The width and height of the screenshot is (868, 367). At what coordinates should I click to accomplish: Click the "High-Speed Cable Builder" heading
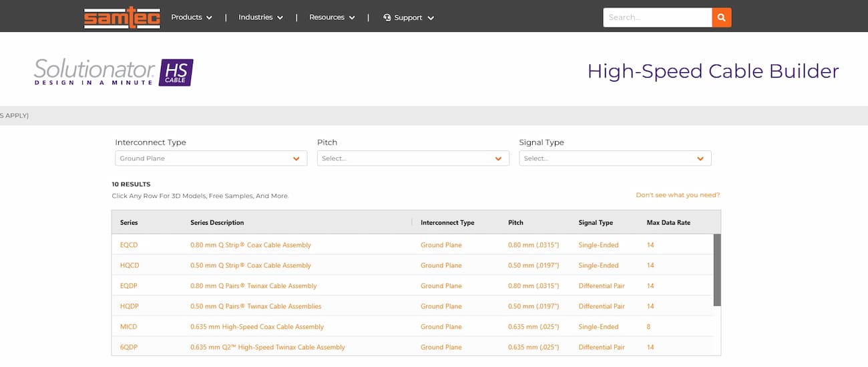[712, 71]
